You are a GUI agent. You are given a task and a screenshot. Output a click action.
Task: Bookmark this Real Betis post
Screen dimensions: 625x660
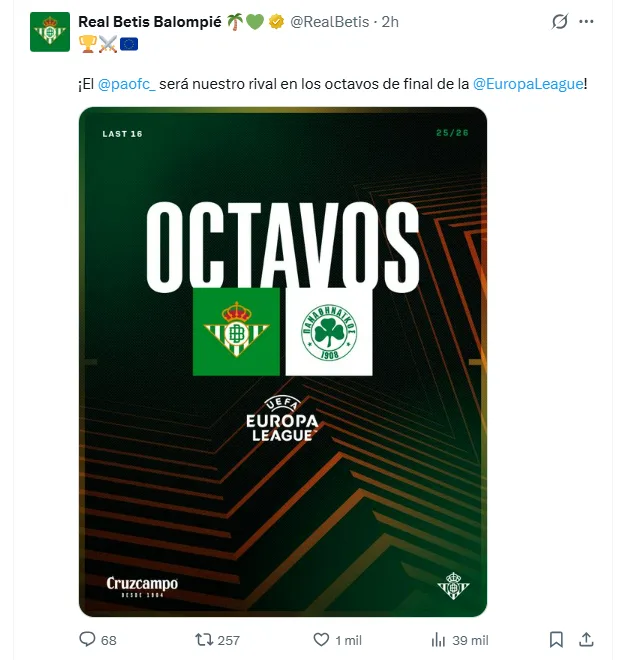pyautogui.click(x=556, y=639)
